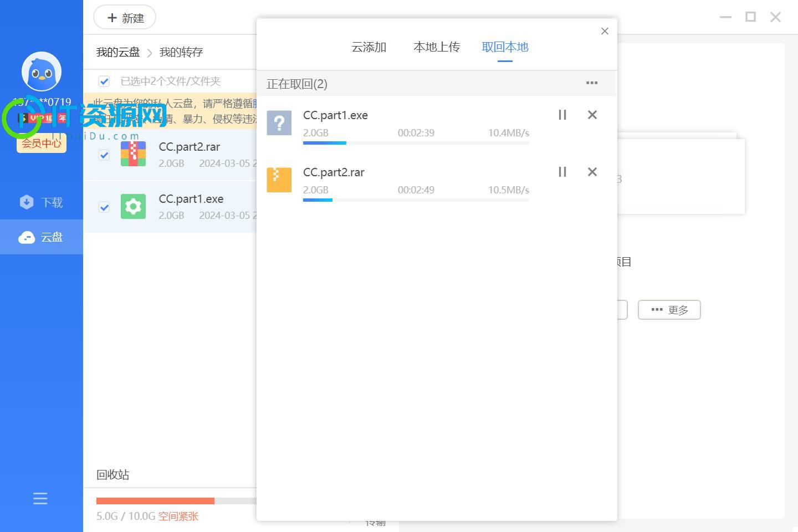Image resolution: width=798 pixels, height=532 pixels.
Task: Click the 下载 sidebar download icon
Action: 27,202
